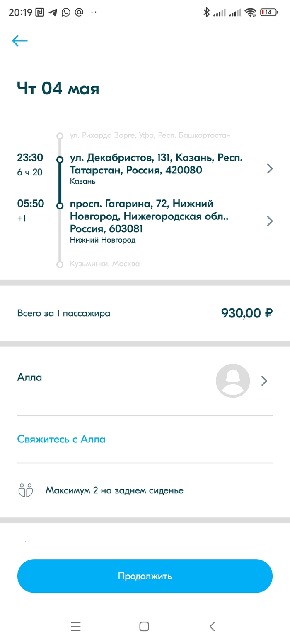Expand Нижний Новгород drop-off chevron

[x=270, y=221]
